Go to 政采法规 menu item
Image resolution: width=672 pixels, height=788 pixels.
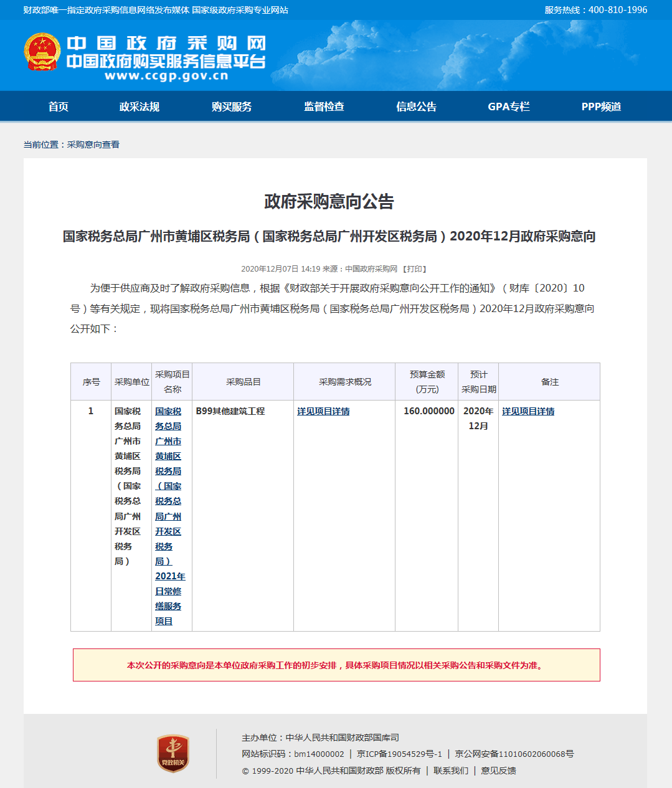[x=140, y=107]
